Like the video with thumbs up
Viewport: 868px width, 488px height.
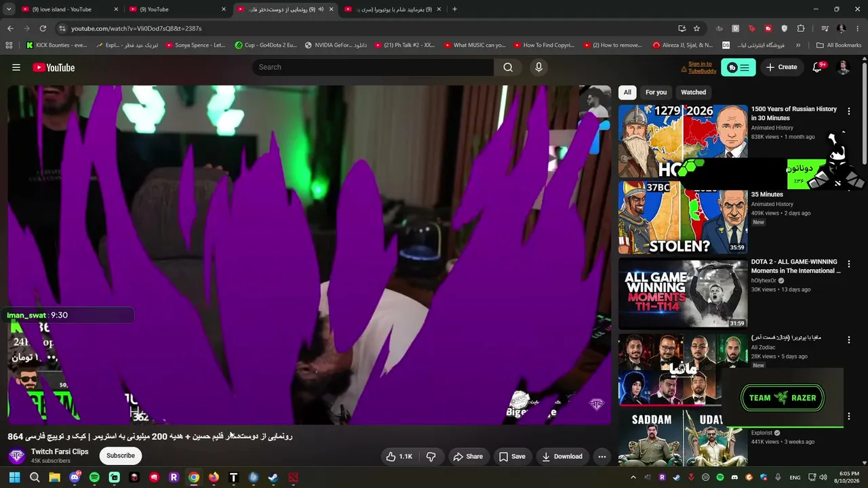click(399, 457)
